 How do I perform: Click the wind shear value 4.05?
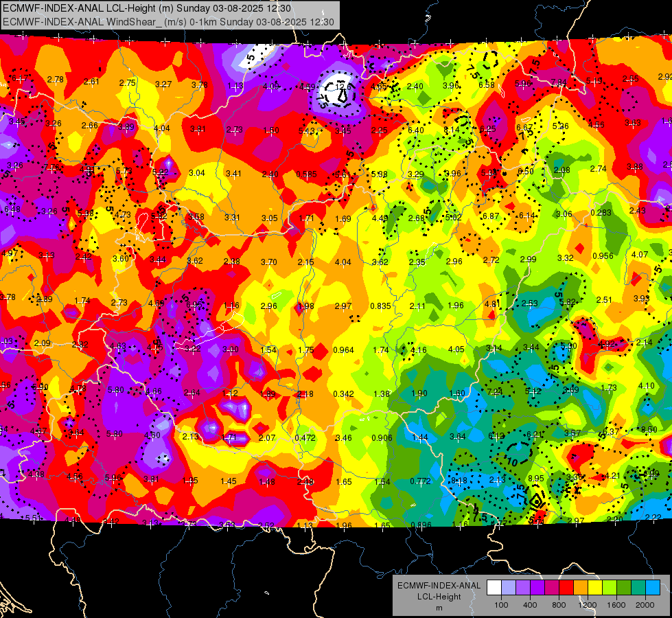[x=456, y=350]
